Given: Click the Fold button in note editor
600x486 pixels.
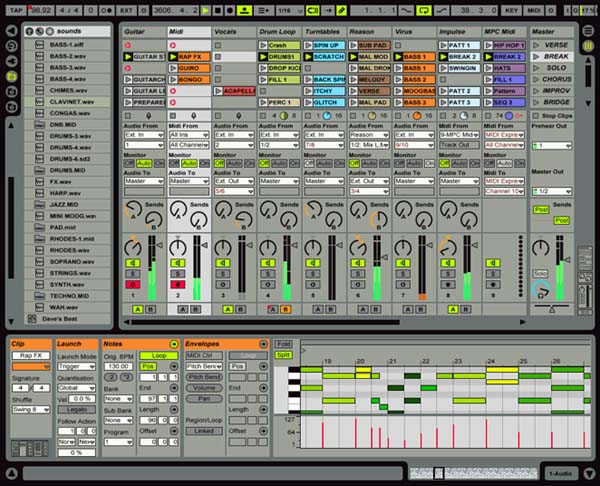Looking at the screenshot, I should coord(283,344).
